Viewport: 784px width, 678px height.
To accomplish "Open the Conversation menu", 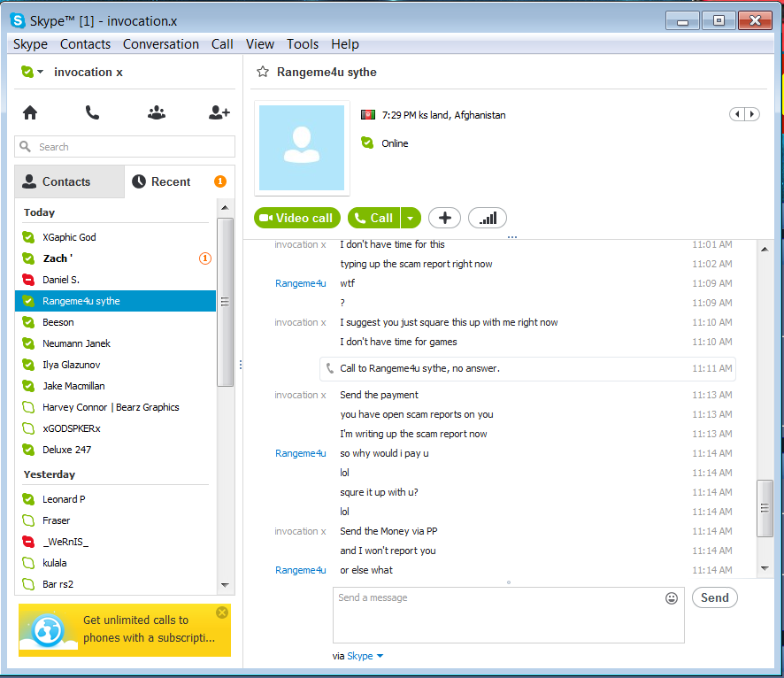I will [x=161, y=44].
